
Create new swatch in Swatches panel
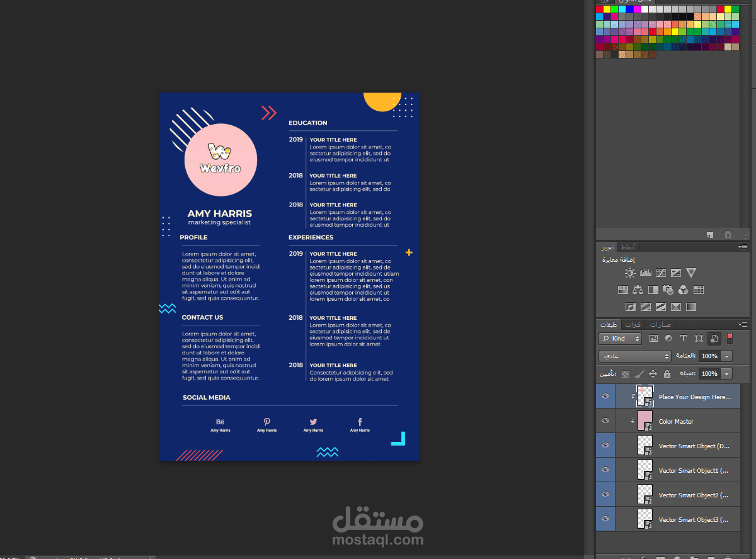tap(710, 235)
